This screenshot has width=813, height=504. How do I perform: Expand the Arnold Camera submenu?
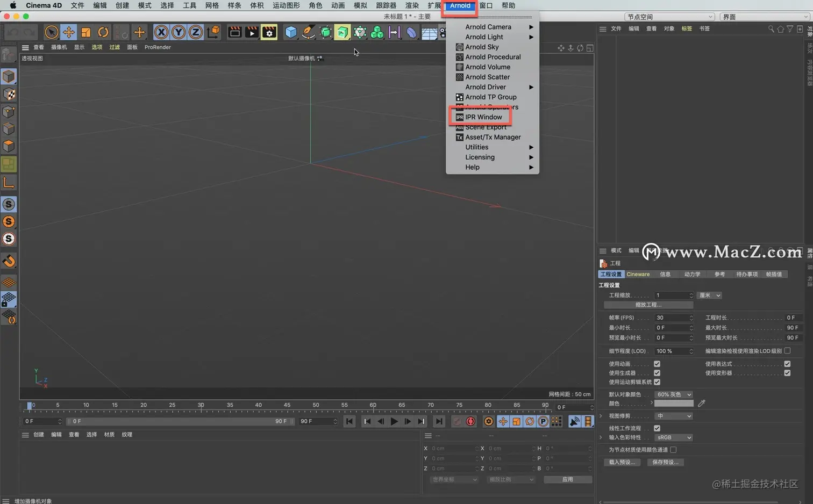coord(492,27)
